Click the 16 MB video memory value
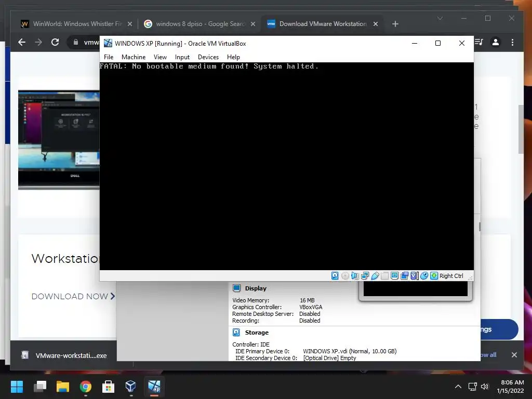The width and height of the screenshot is (532, 399). (307, 300)
